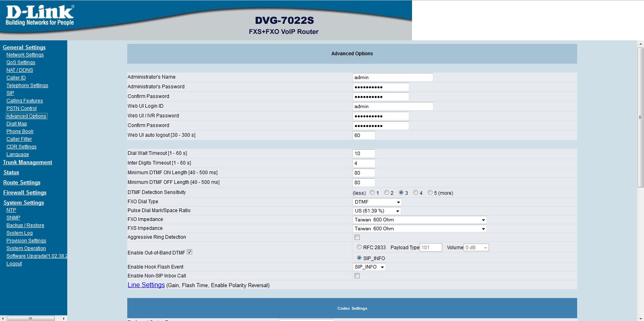Open the Phone Book page
The image size is (644, 321).
[x=20, y=131]
